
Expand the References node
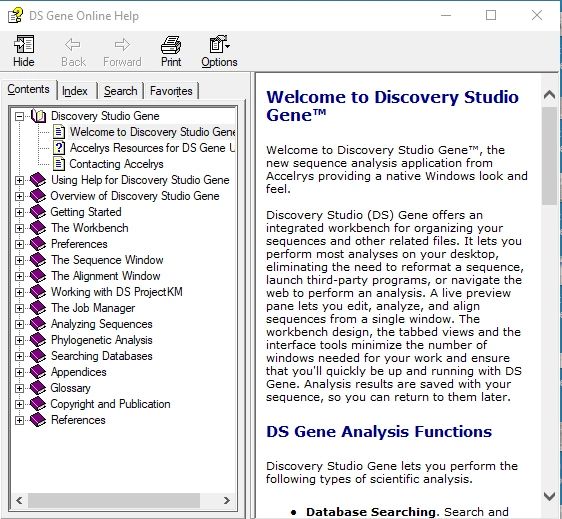coord(19,420)
